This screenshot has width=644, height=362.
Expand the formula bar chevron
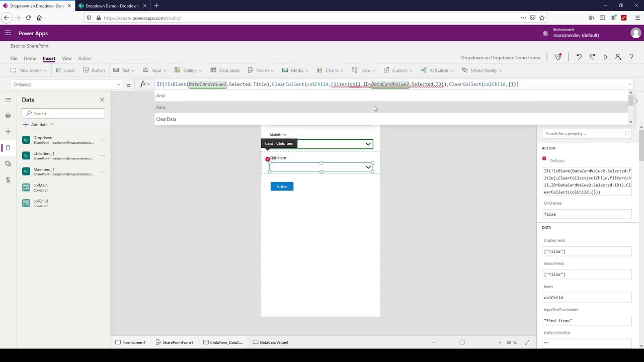[629, 84]
